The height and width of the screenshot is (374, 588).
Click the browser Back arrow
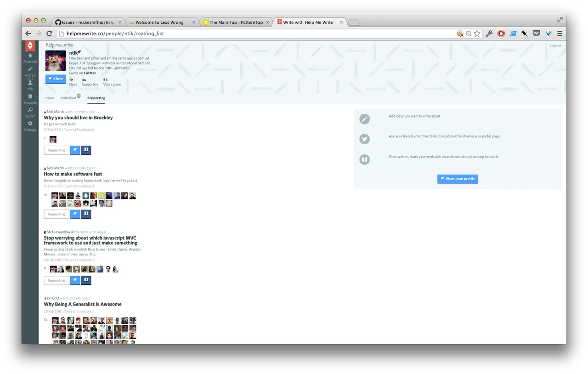[x=28, y=34]
